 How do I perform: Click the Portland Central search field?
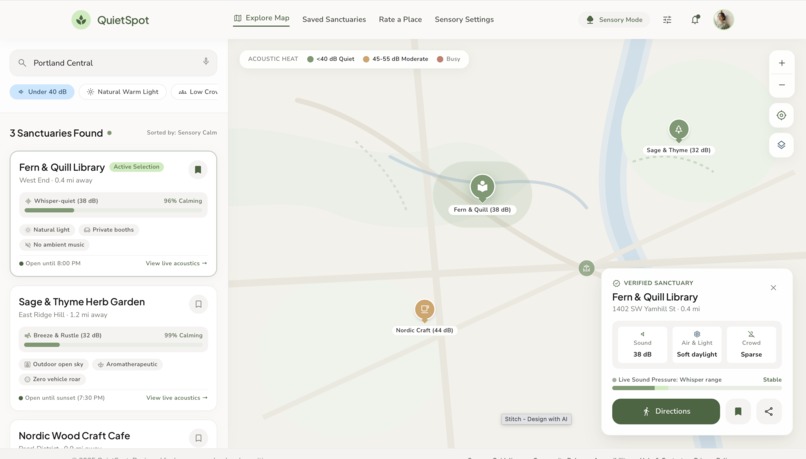click(114, 63)
